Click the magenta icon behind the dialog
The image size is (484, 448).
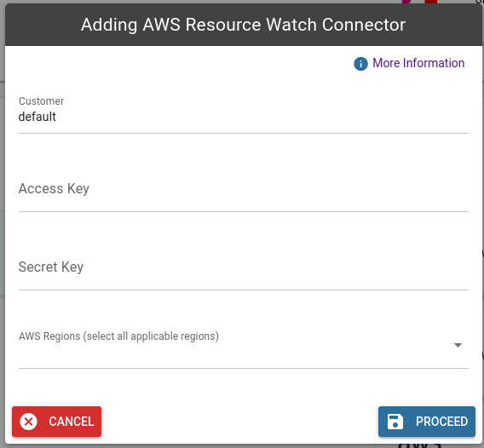click(407, 2)
